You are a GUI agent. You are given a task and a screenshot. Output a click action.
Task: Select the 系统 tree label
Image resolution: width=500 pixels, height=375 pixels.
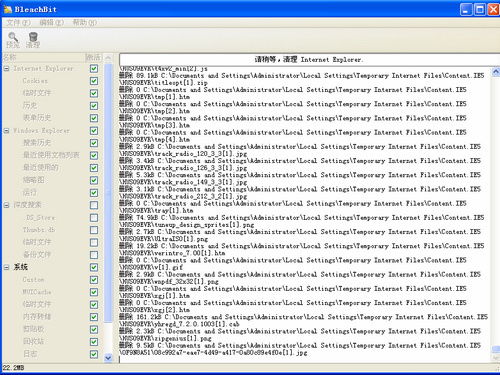coord(20,267)
